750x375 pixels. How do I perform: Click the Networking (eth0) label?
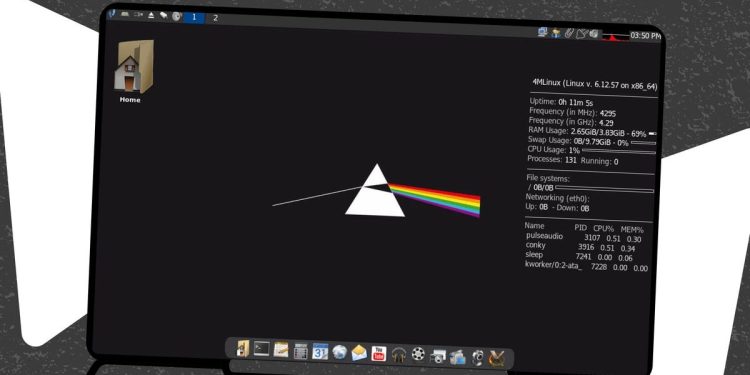(x=557, y=198)
